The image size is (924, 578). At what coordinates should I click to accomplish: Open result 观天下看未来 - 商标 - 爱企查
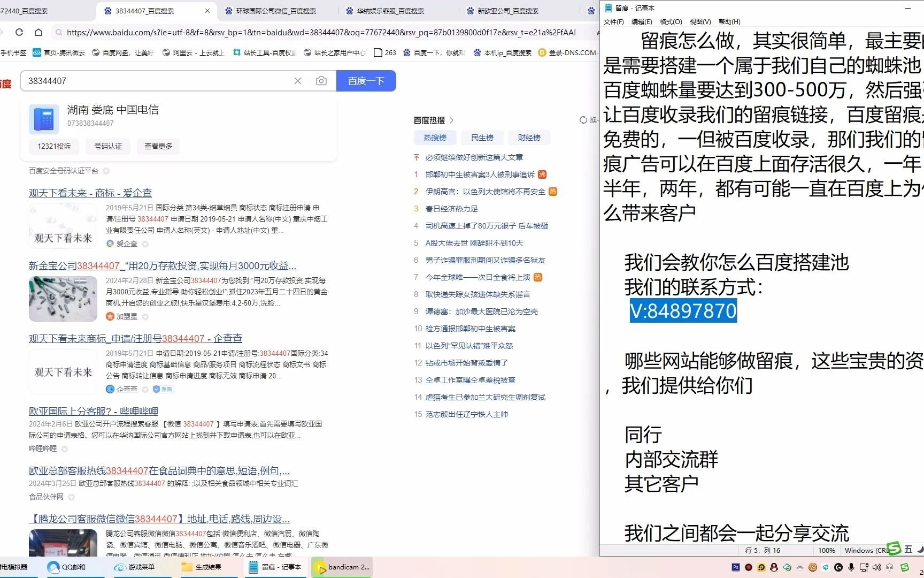tap(90, 193)
